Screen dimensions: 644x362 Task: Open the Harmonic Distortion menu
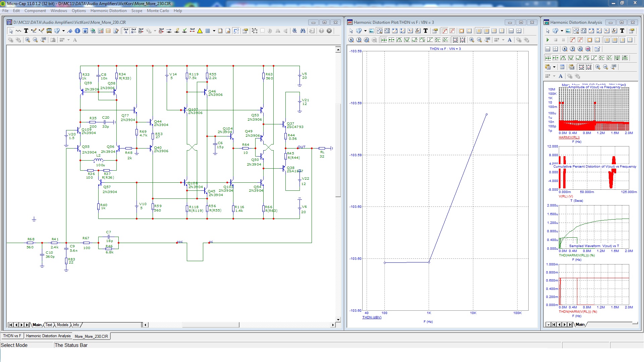(x=108, y=11)
